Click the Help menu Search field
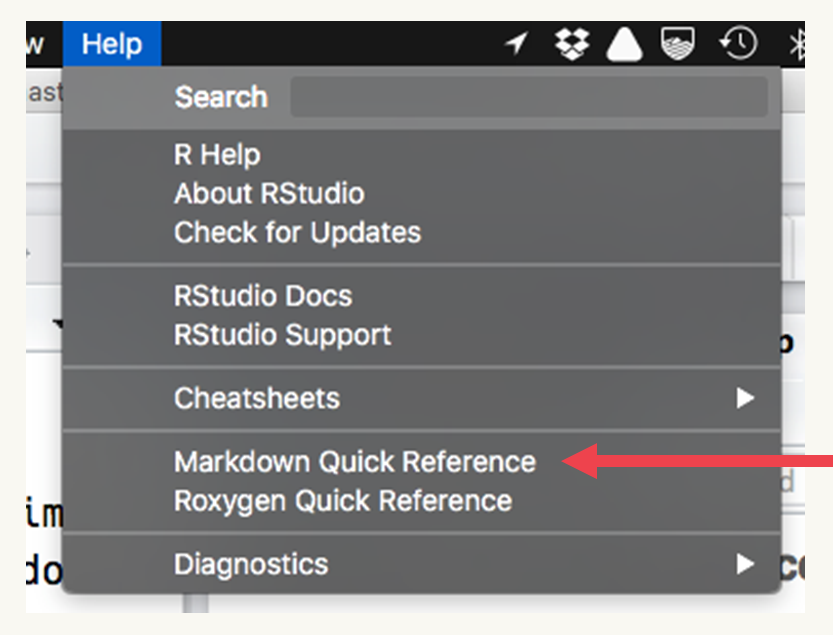The width and height of the screenshot is (833, 635). pyautogui.click(x=528, y=97)
